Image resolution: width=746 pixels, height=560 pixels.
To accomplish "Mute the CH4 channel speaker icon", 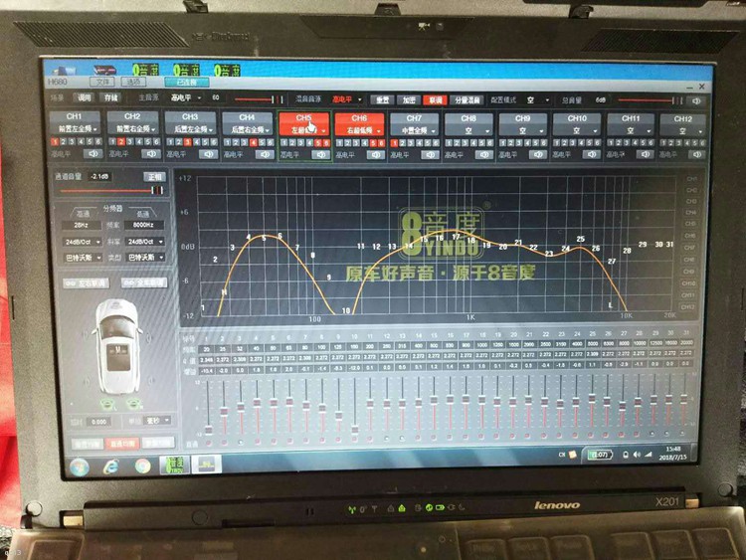I will click(265, 154).
